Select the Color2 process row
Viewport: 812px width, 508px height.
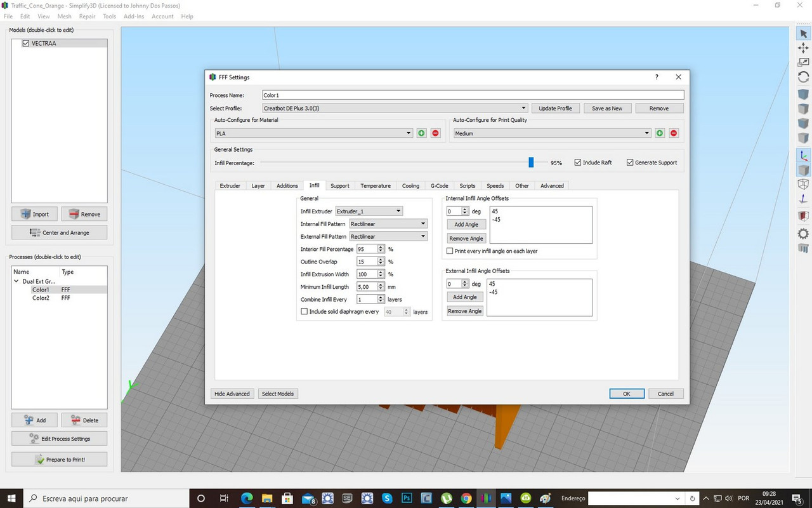pos(60,298)
